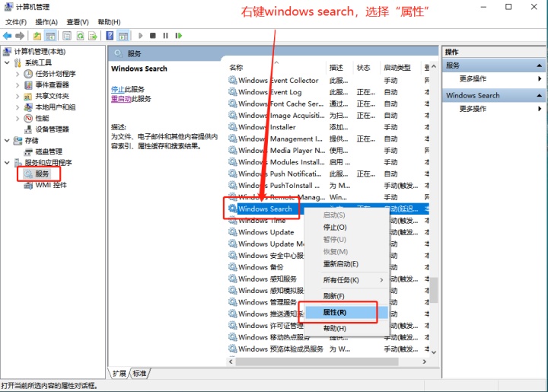The width and height of the screenshot is (548, 392).
Task: Click the horizontal scrollbar left arrow
Action: pyautogui.click(x=231, y=362)
